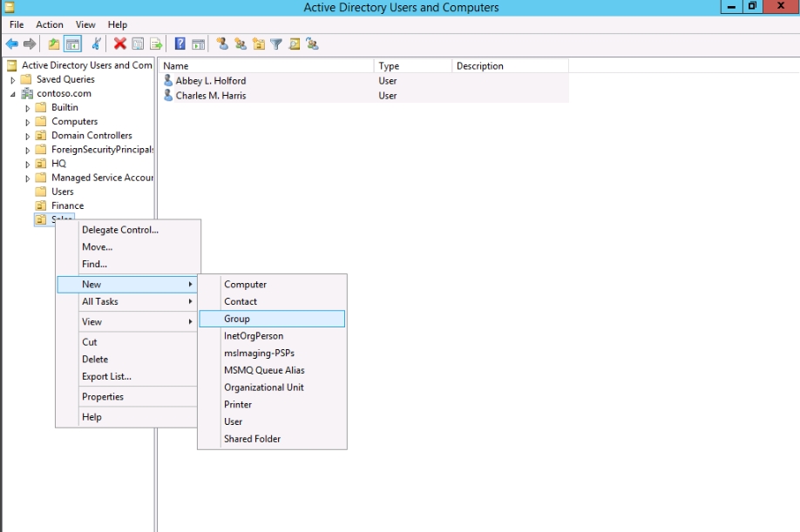800x532 pixels.
Task: Choose Export List... from context menu
Action: coord(126,376)
